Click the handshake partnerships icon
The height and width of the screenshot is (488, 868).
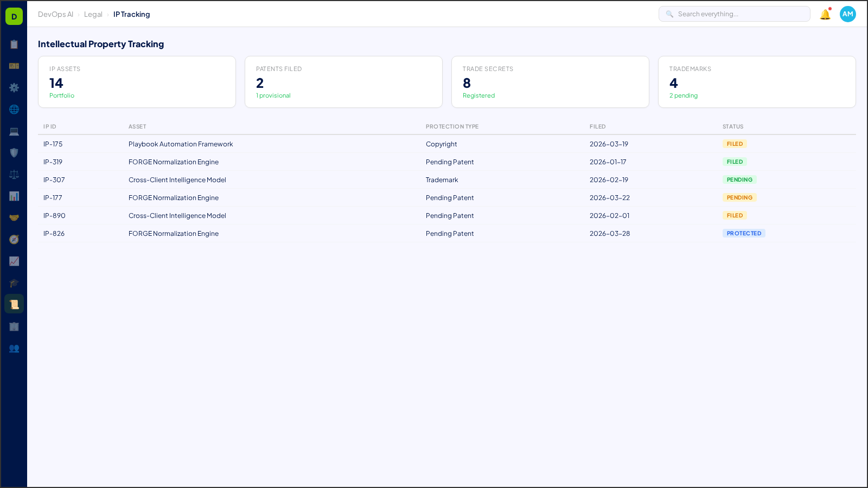[x=14, y=217]
